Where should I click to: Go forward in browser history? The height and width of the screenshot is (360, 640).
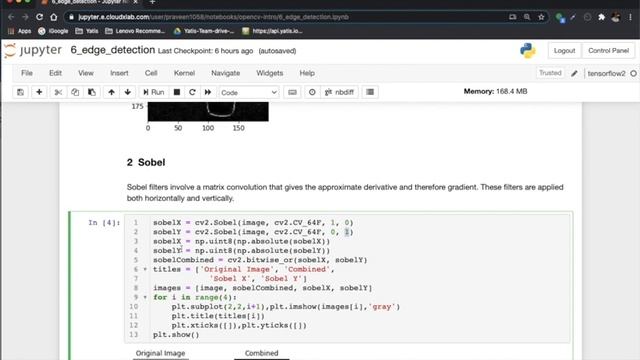(25, 17)
